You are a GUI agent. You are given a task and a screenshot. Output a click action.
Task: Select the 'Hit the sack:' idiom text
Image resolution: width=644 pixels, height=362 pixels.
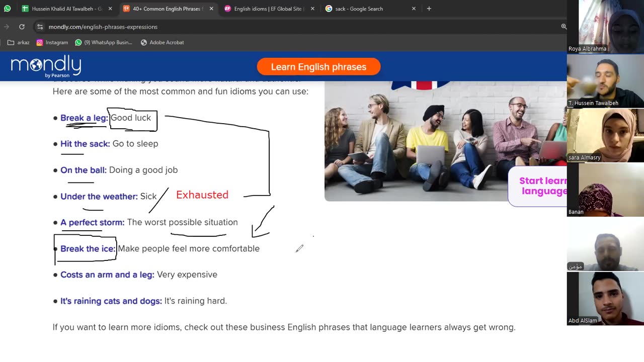(x=85, y=144)
